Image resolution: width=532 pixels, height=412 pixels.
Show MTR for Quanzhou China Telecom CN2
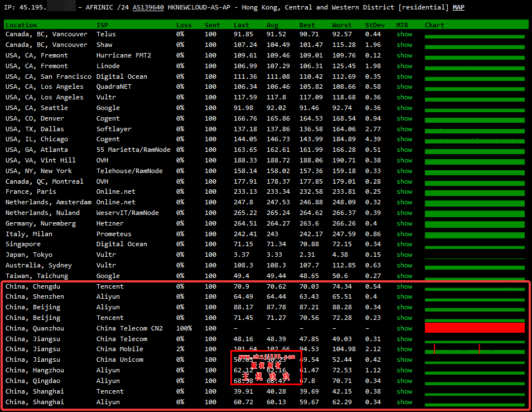(x=404, y=328)
